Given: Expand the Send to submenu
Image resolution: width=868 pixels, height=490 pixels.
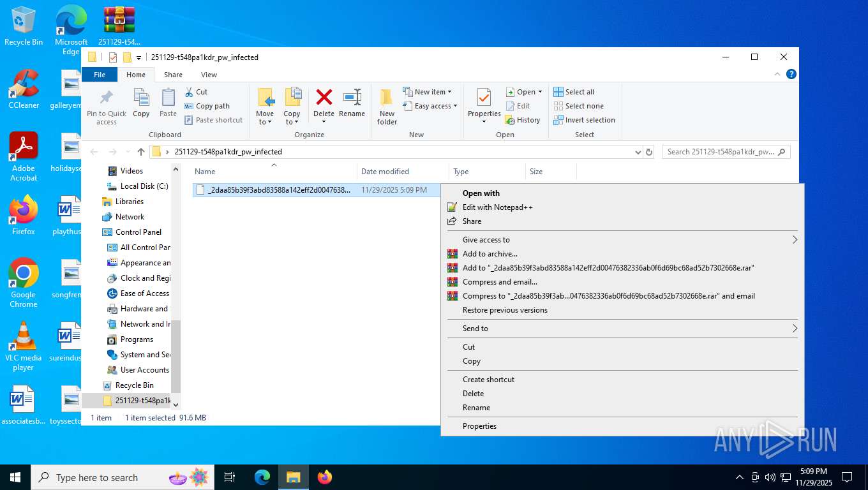Looking at the screenshot, I should (622, 329).
